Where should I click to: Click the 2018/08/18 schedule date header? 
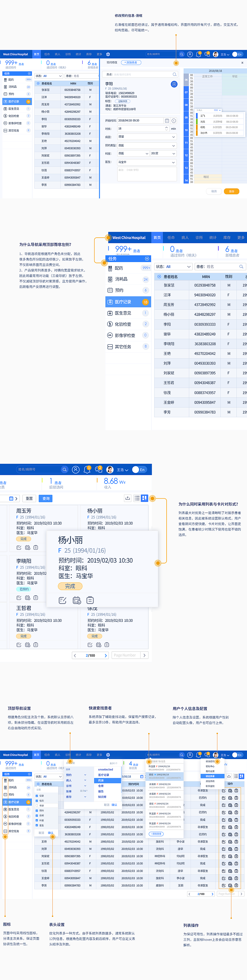pyautogui.click(x=215, y=71)
